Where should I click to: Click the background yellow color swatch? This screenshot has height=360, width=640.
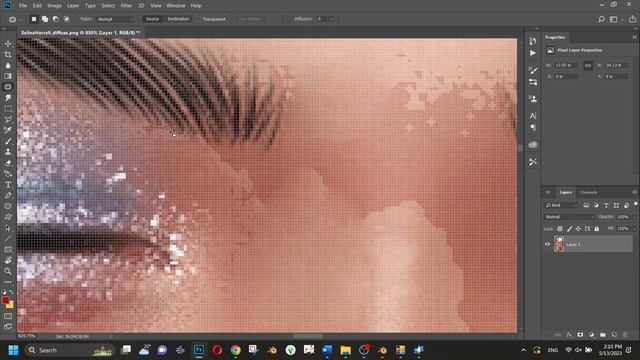(x=10, y=305)
